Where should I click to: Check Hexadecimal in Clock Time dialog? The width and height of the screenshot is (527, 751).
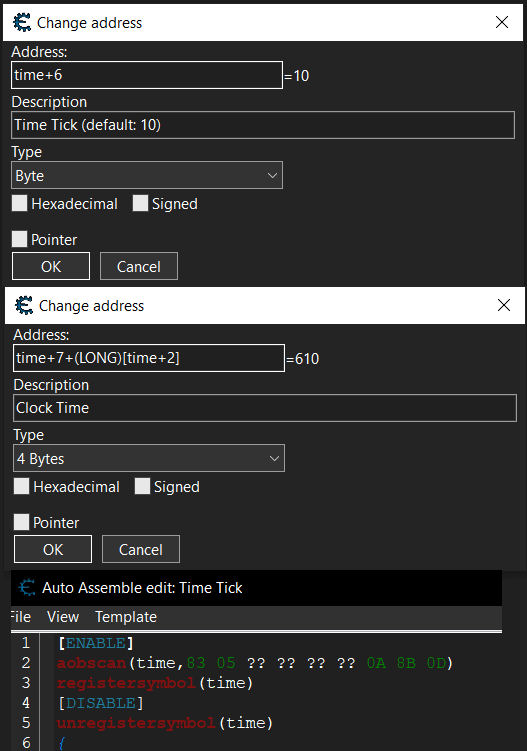(x=21, y=486)
